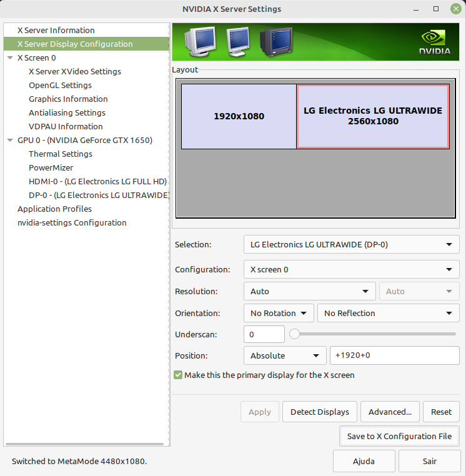Viewport: 466px width, 476px height.
Task: Open the Absolute position dropdown
Action: [x=285, y=355]
